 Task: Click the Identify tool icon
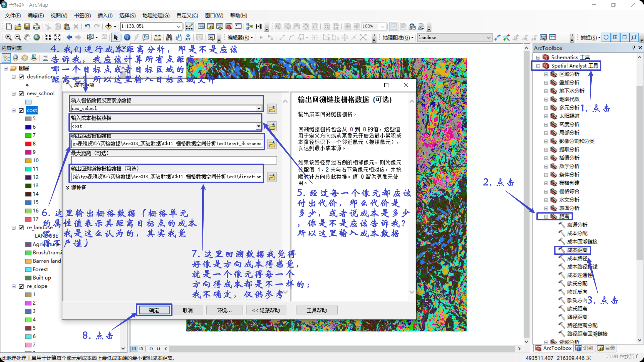pos(127,37)
